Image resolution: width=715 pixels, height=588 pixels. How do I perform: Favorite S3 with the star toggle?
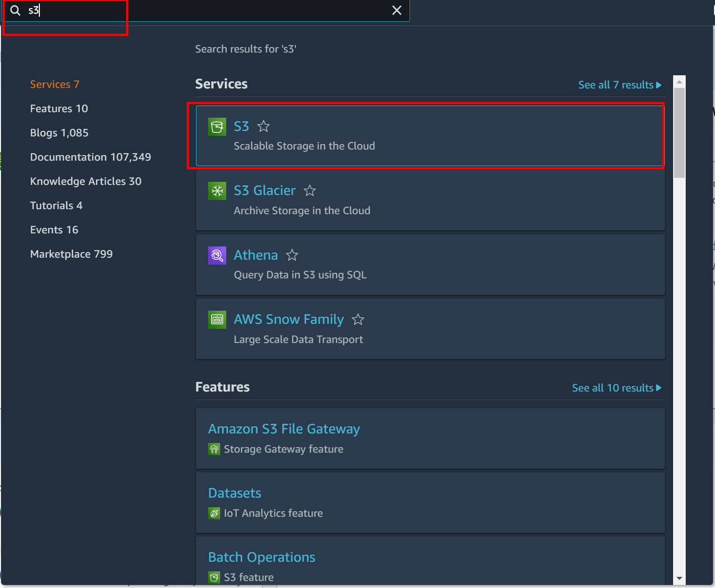coord(264,126)
